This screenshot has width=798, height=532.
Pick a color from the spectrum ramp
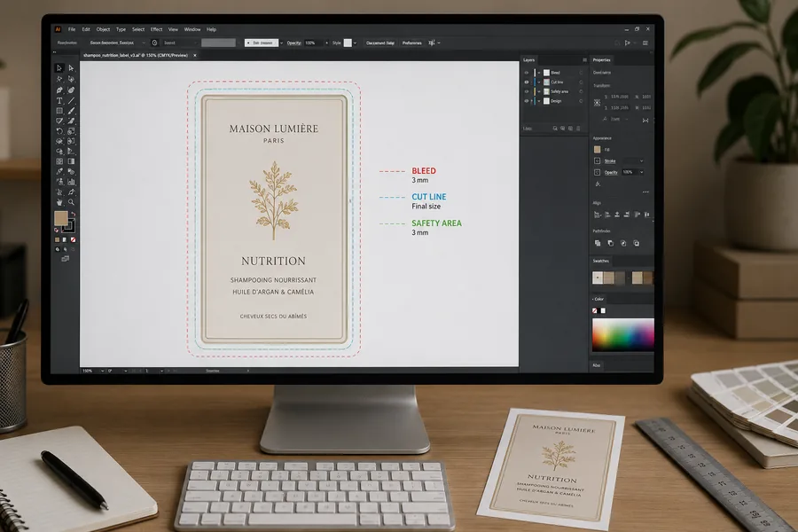tap(622, 334)
